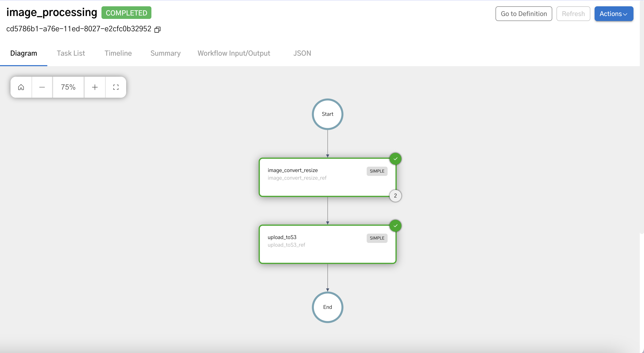Click the retry count badge showing 2

click(x=395, y=195)
